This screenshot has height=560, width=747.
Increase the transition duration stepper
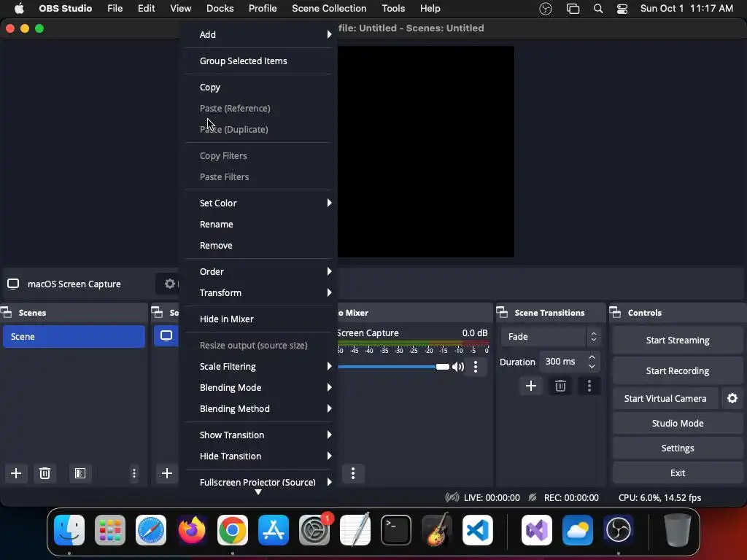592,357
